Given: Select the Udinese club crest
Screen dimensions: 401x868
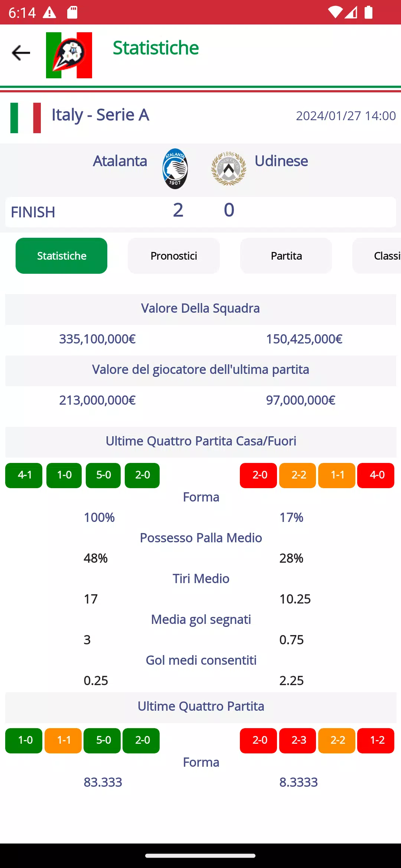Looking at the screenshot, I should pos(228,169).
